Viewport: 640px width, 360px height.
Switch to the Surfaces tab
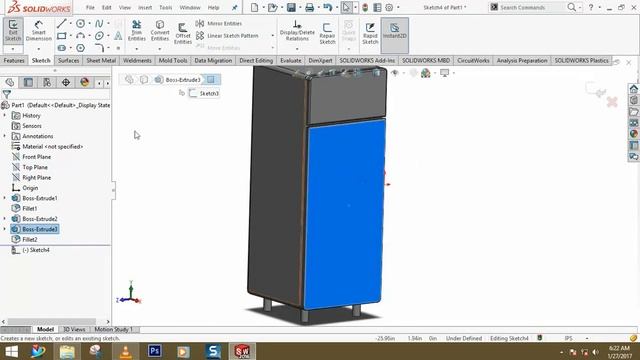(69, 60)
